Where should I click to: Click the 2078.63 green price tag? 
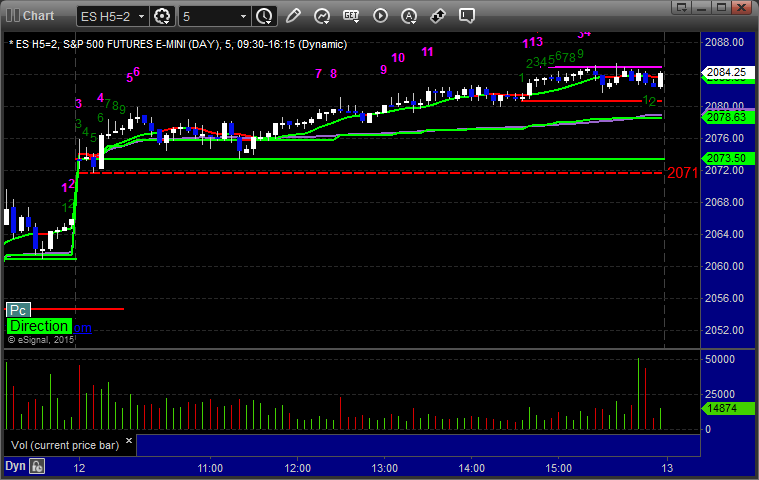click(728, 117)
